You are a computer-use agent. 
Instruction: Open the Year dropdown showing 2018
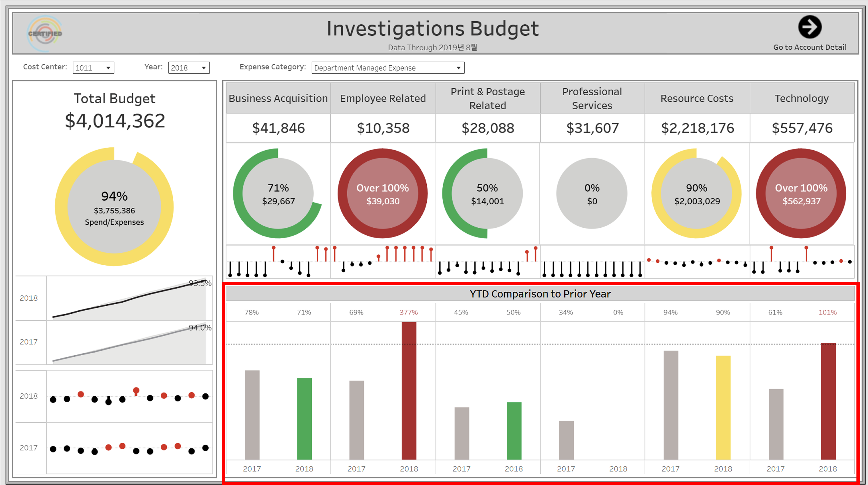(x=189, y=68)
